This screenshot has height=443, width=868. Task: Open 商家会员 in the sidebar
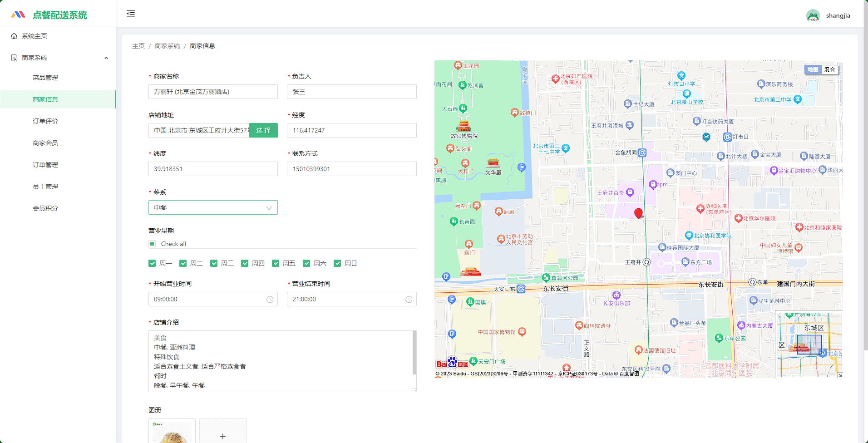pos(58,143)
